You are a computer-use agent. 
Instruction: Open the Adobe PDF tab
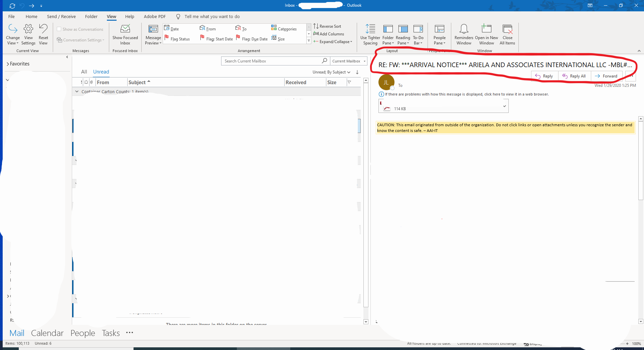coord(155,16)
